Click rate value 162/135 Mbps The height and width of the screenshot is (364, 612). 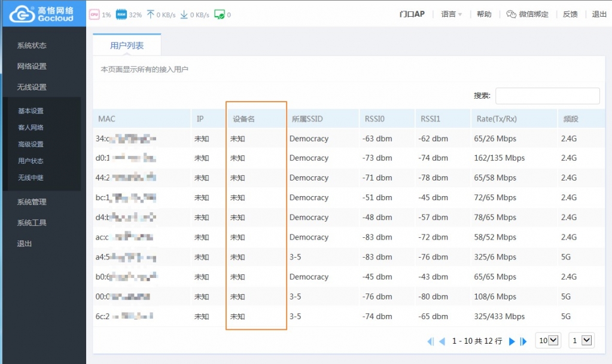499,158
